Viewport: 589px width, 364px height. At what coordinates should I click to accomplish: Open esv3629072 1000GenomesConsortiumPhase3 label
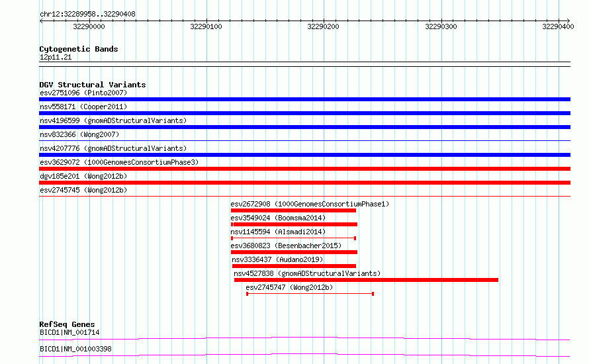pyautogui.click(x=119, y=162)
